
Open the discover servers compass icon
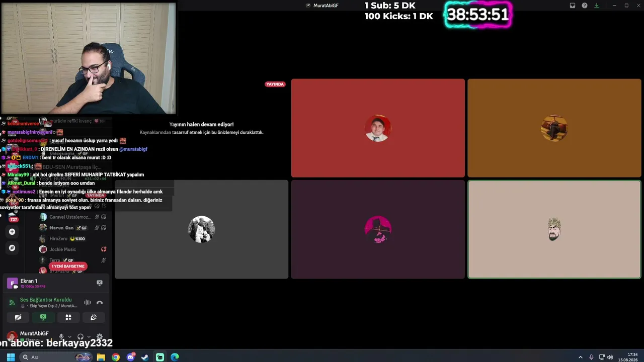click(x=12, y=248)
